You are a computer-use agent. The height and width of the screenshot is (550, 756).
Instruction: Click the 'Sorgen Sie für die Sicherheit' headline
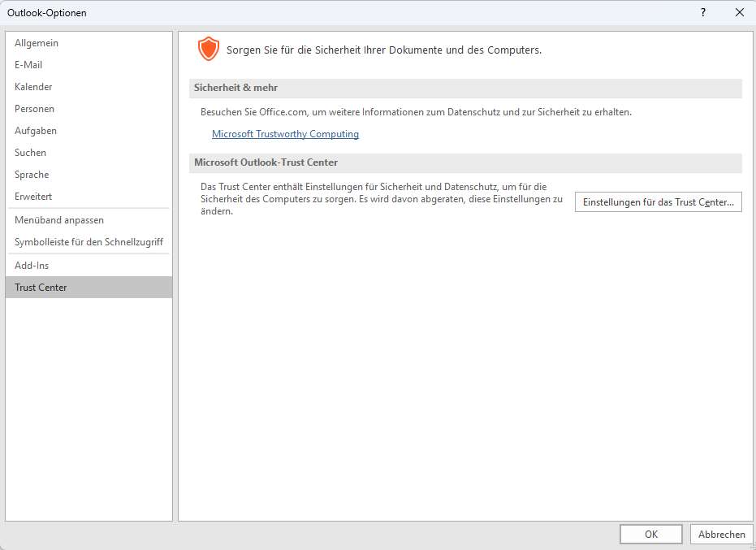coord(384,50)
